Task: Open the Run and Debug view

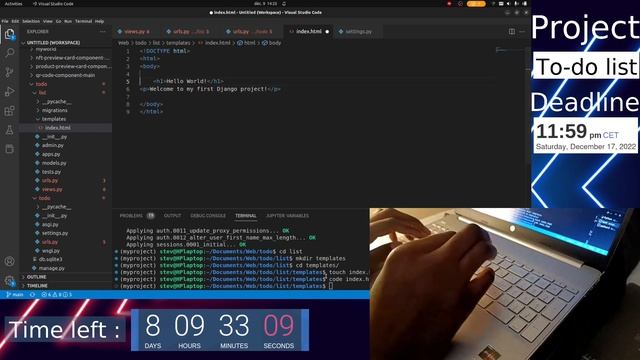Action: point(9,91)
